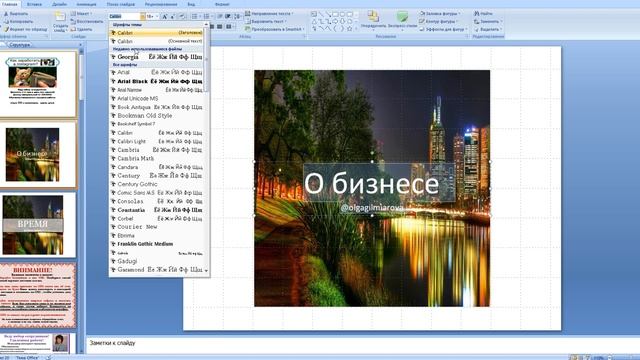Select Century Gothic font

(156, 184)
